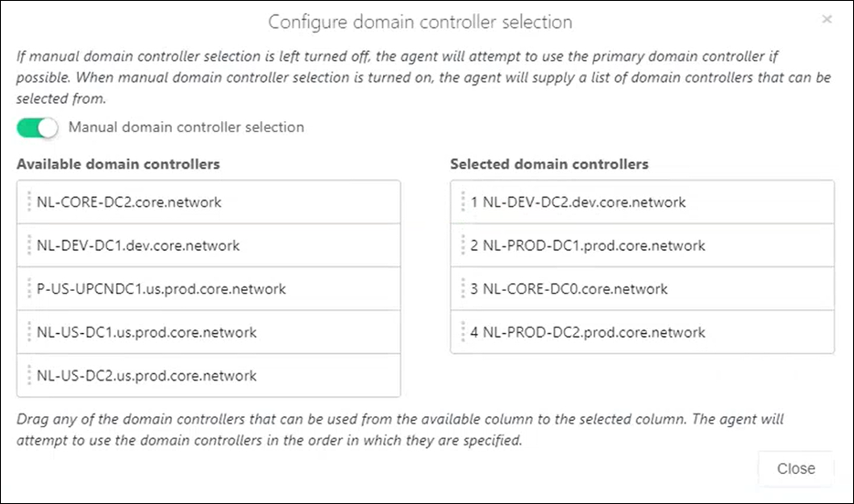Toggle Manual domain controller selection switch
The width and height of the screenshot is (854, 504).
click(37, 128)
